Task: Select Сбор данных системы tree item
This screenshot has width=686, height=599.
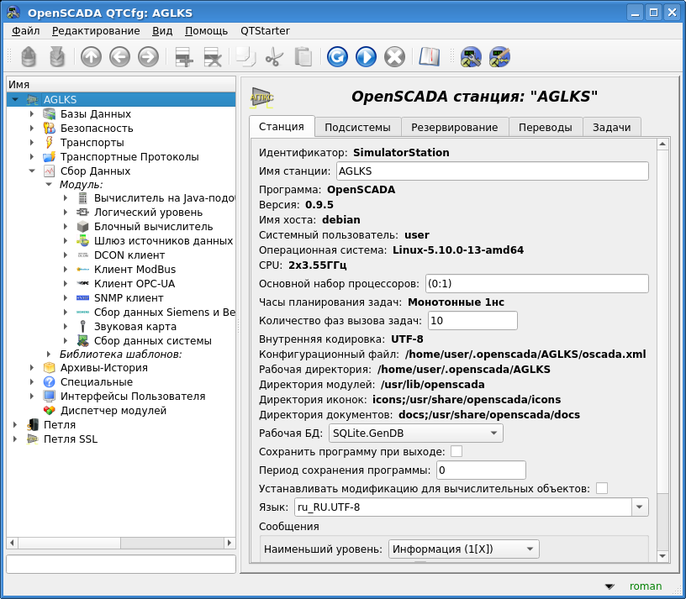Action: pos(153,341)
